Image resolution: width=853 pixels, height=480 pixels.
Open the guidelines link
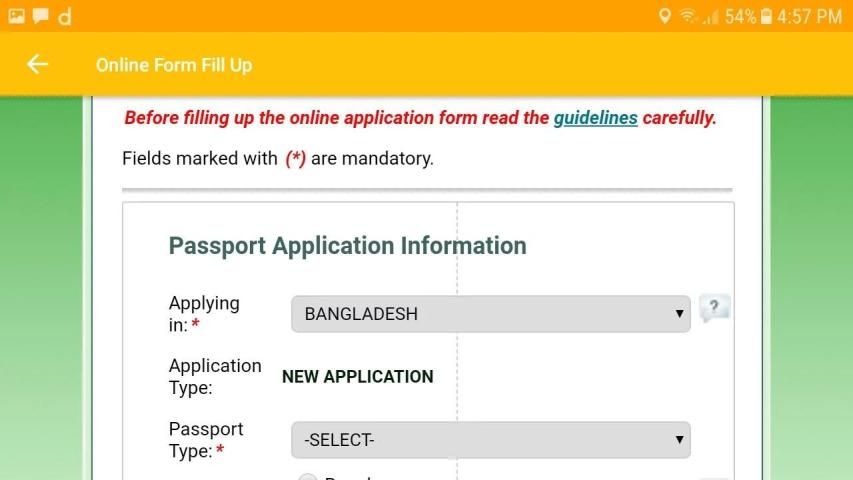tap(595, 118)
